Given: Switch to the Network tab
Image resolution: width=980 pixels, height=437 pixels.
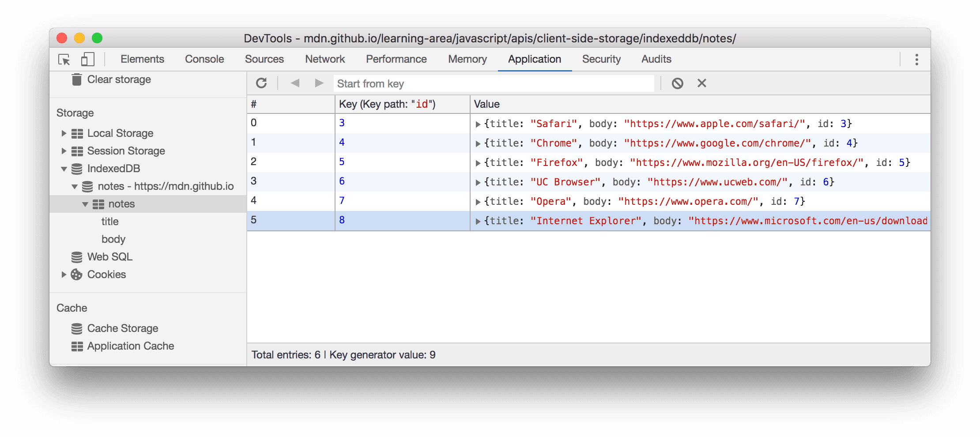Looking at the screenshot, I should pyautogui.click(x=325, y=59).
